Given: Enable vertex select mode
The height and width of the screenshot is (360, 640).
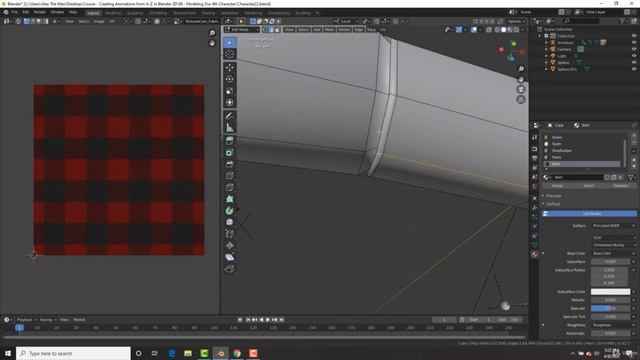Looking at the screenshot, I should point(265,30).
